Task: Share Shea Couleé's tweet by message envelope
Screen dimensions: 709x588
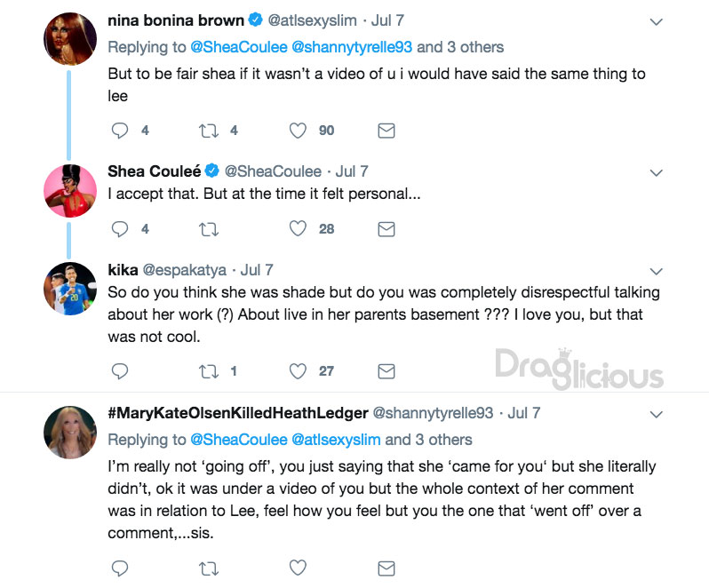Action: click(x=386, y=229)
